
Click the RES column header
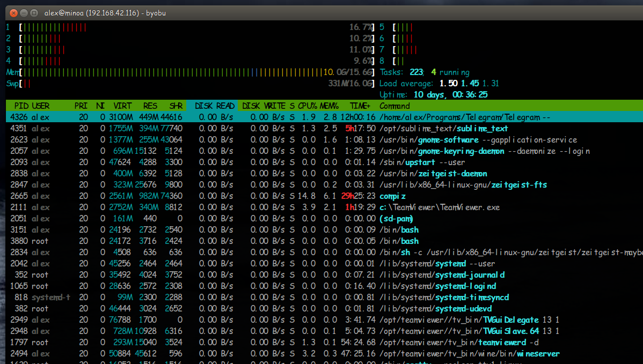150,106
